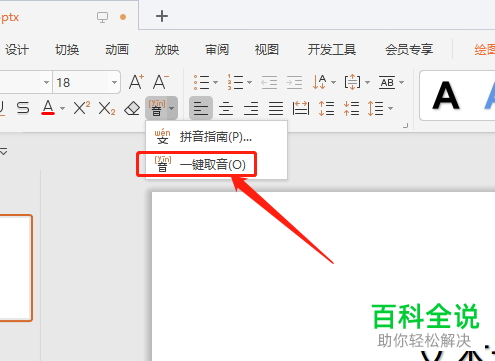495x361 pixels.
Task: Open the 开发工具 ribbon tab
Action: pos(332,50)
